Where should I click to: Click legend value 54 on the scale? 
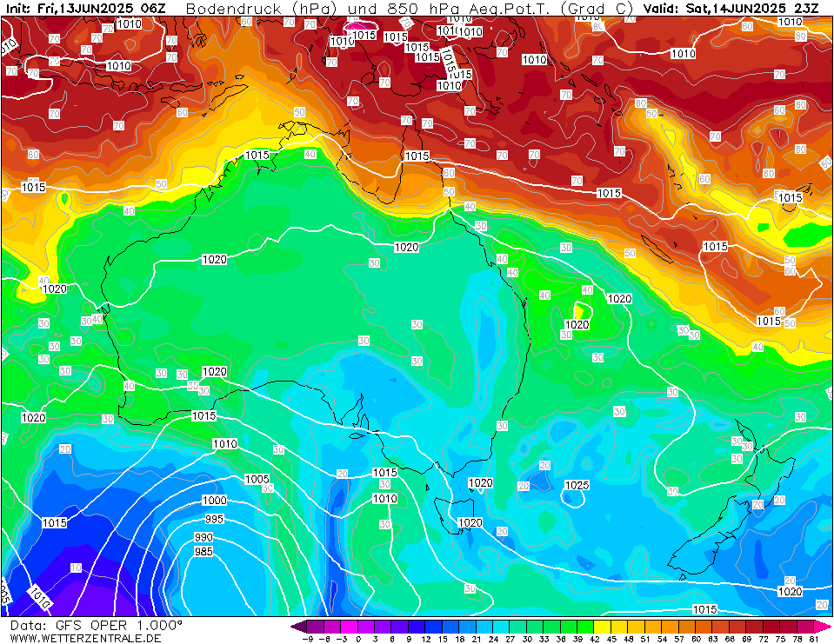662,639
